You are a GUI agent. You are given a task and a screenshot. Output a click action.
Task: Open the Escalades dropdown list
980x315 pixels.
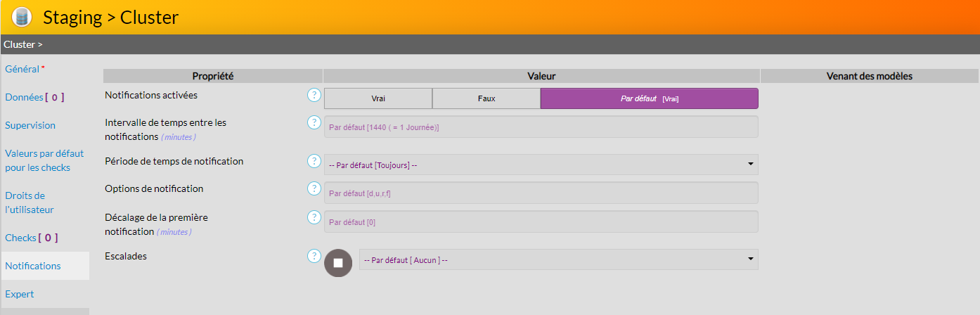coord(558,260)
